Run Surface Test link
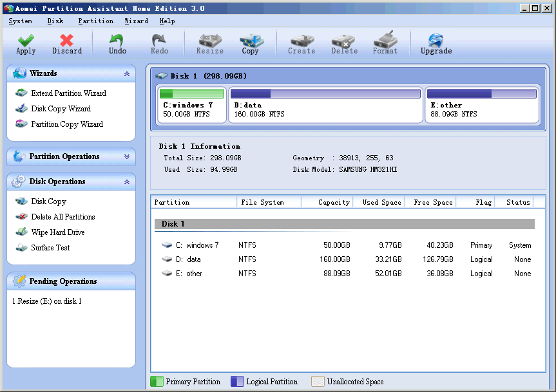556x392 pixels. 50,248
